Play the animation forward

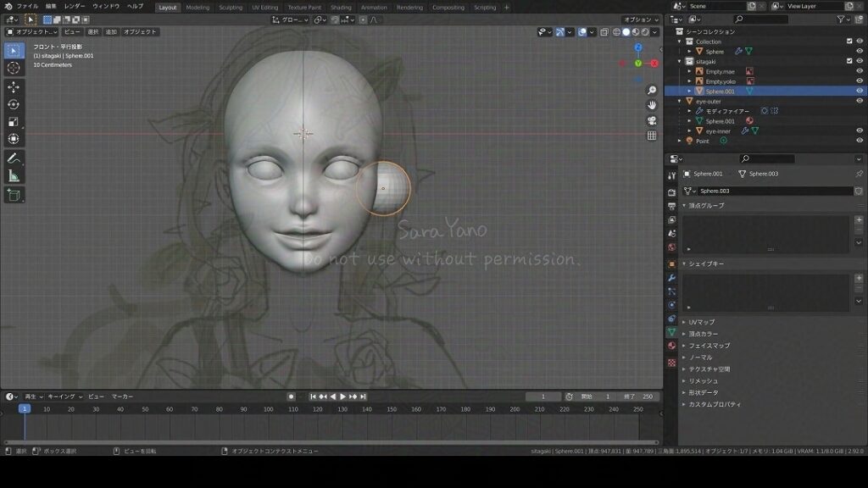(342, 396)
